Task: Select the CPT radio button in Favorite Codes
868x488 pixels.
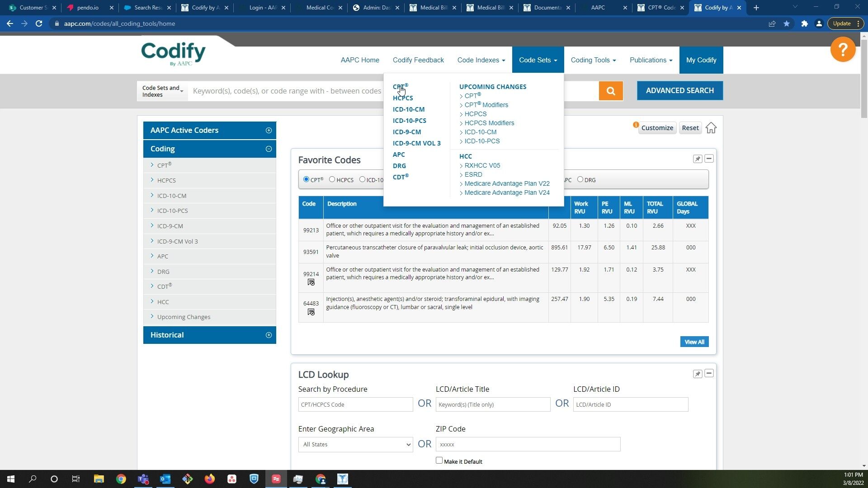Action: [x=306, y=179]
